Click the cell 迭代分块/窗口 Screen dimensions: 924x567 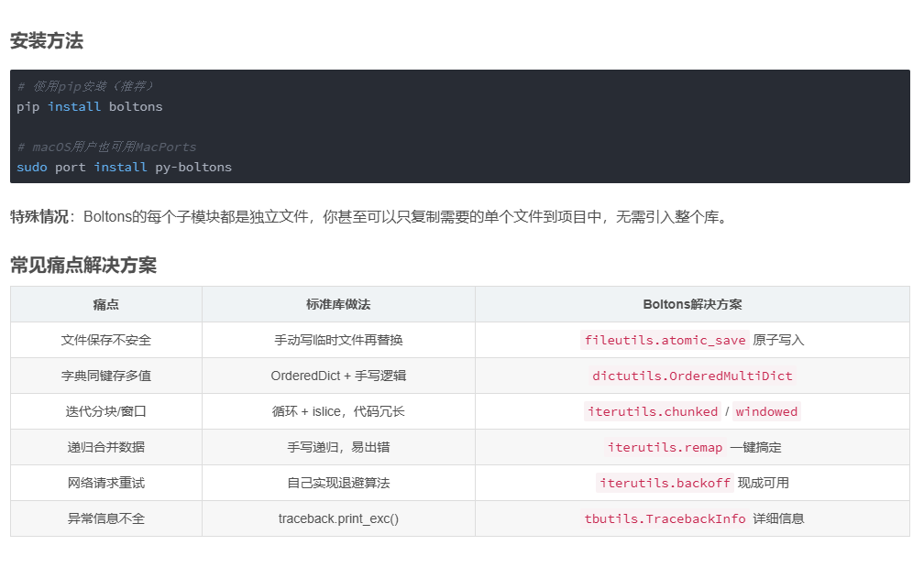(106, 411)
